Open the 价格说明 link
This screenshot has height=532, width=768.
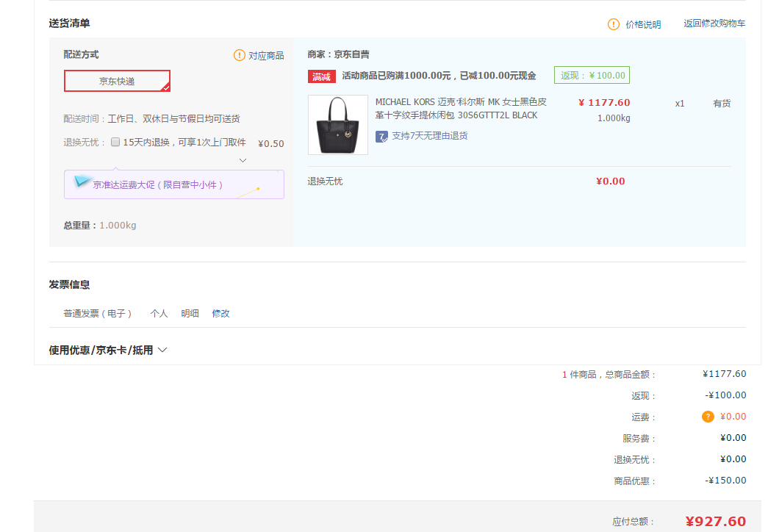click(643, 24)
